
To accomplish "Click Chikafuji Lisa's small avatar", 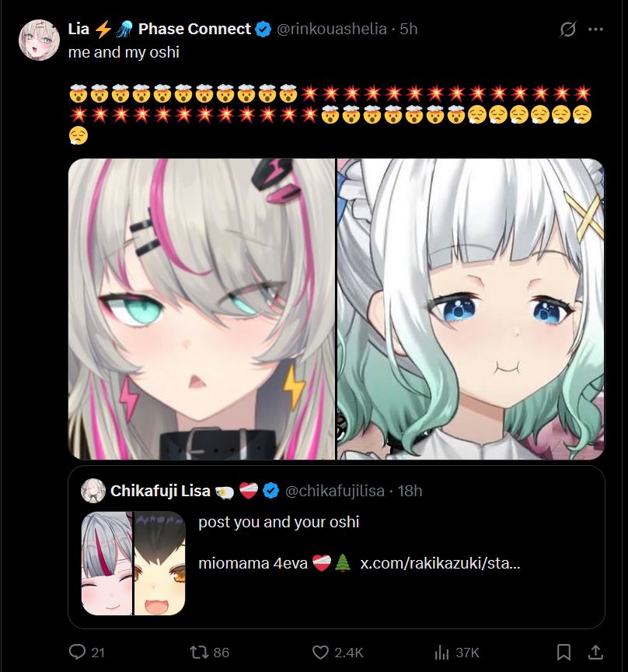I will (93, 491).
